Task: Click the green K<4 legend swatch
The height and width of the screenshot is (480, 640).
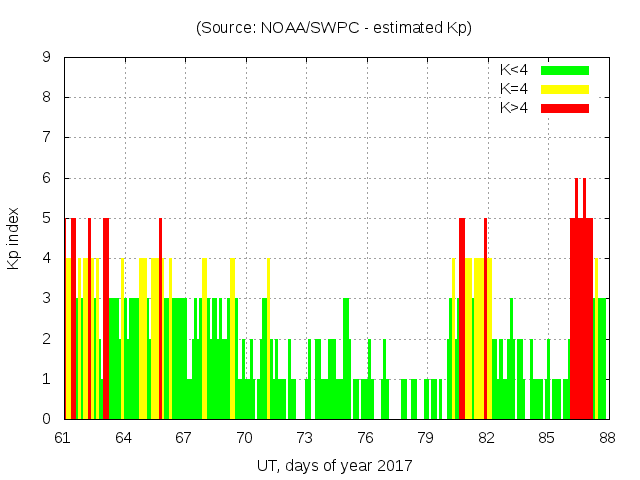Action: pyautogui.click(x=565, y=70)
